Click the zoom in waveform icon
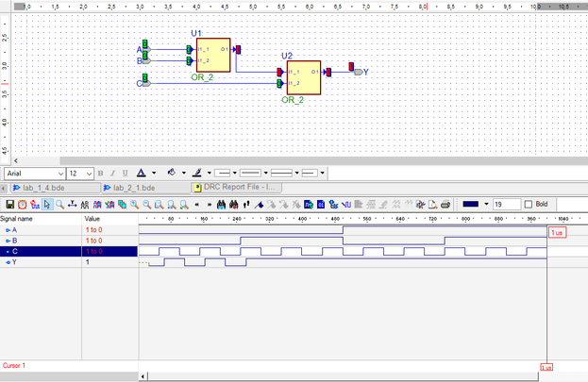Screen dimensions: 588x382 point(135,204)
